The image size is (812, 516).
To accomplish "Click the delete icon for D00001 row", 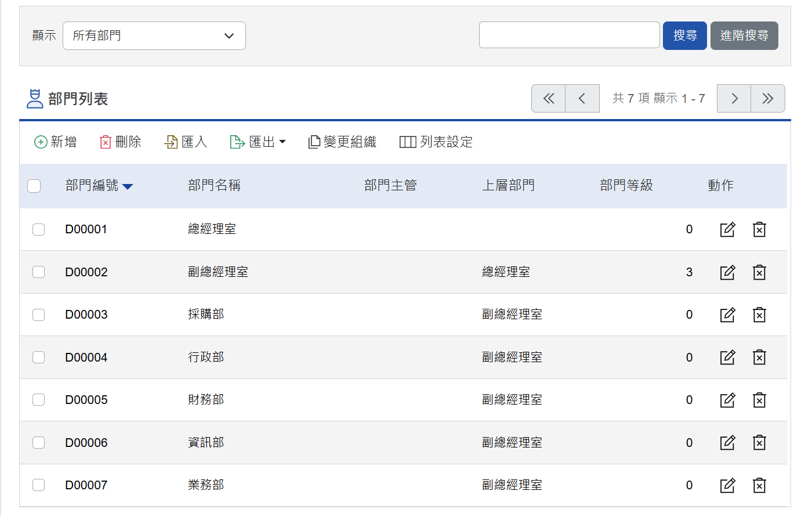I will (x=759, y=229).
